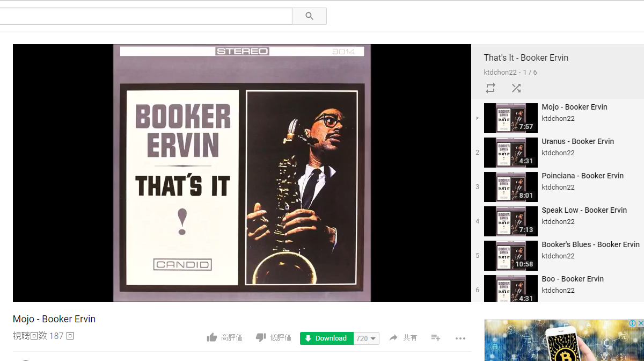The image size is (644, 361).
Task: Open the Mojo playlist thumbnail
Action: [511, 118]
